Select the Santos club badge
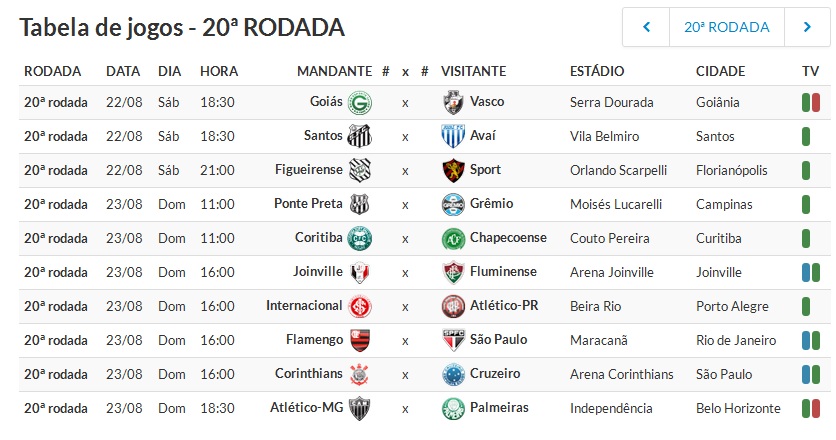The height and width of the screenshot is (440, 836). click(359, 137)
